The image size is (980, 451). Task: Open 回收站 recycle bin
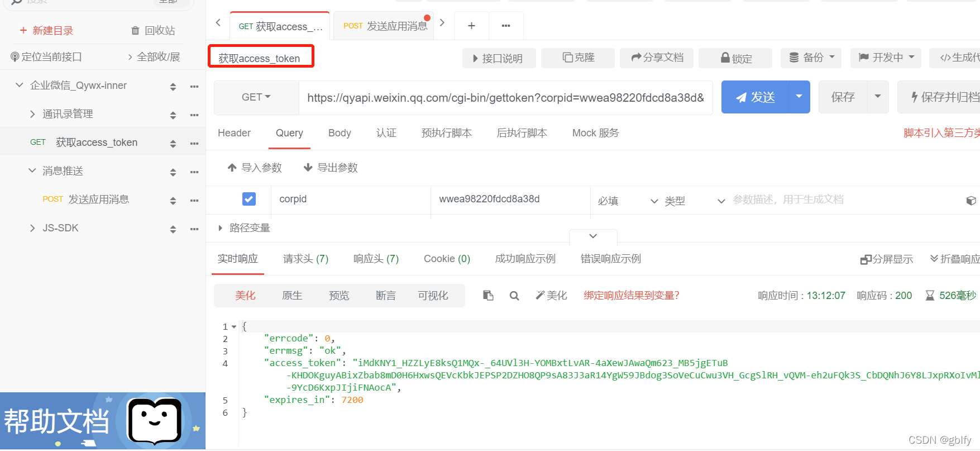(153, 31)
